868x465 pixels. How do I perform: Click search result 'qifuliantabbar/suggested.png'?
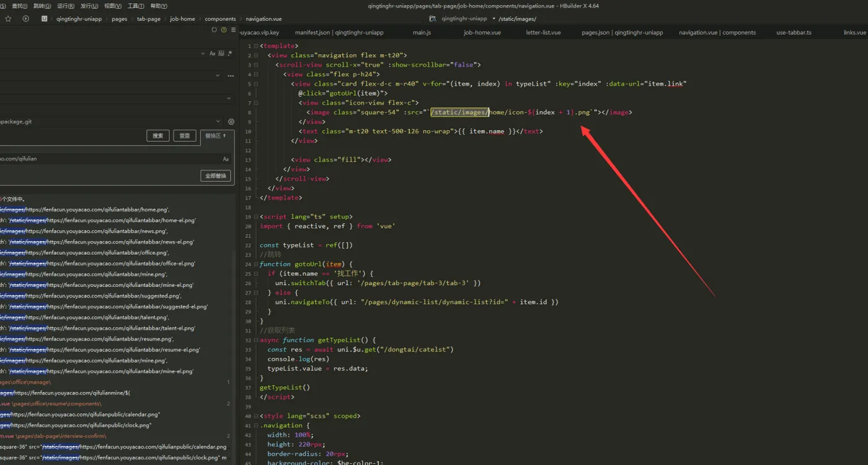[91, 296]
